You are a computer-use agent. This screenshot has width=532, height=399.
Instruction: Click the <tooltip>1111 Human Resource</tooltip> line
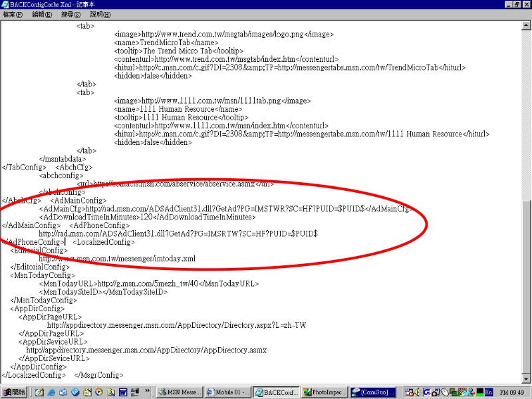pyautogui.click(x=181, y=118)
